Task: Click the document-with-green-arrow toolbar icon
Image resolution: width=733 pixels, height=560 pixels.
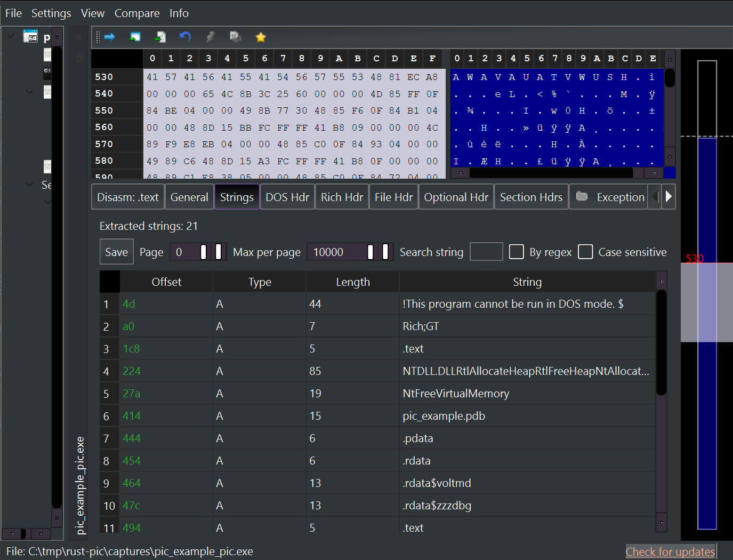Action: pyautogui.click(x=160, y=37)
